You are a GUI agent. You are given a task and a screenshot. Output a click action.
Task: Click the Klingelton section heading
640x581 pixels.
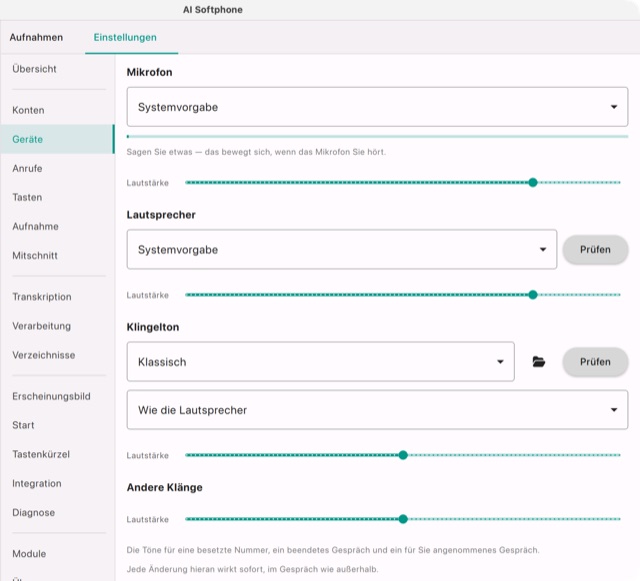point(153,327)
